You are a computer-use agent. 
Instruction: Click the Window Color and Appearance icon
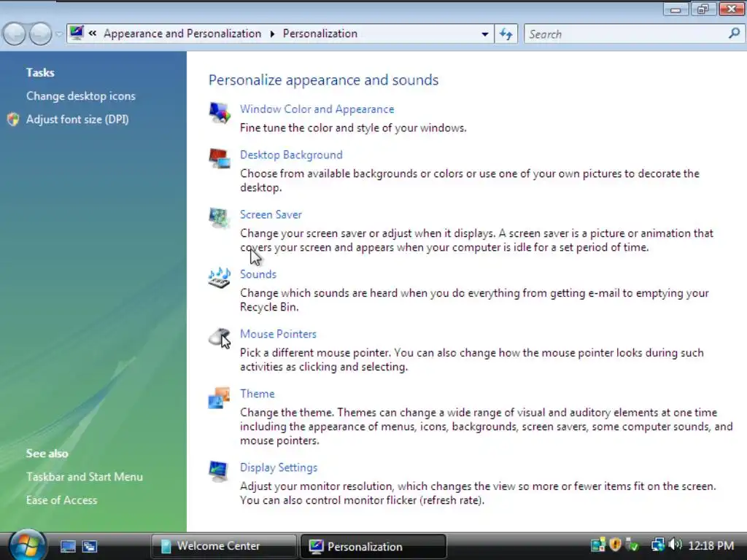point(219,113)
